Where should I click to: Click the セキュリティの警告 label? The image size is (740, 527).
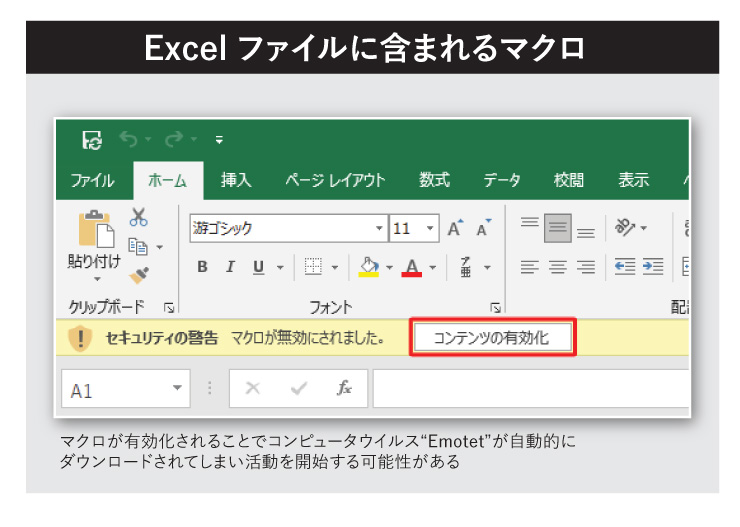[x=162, y=338]
